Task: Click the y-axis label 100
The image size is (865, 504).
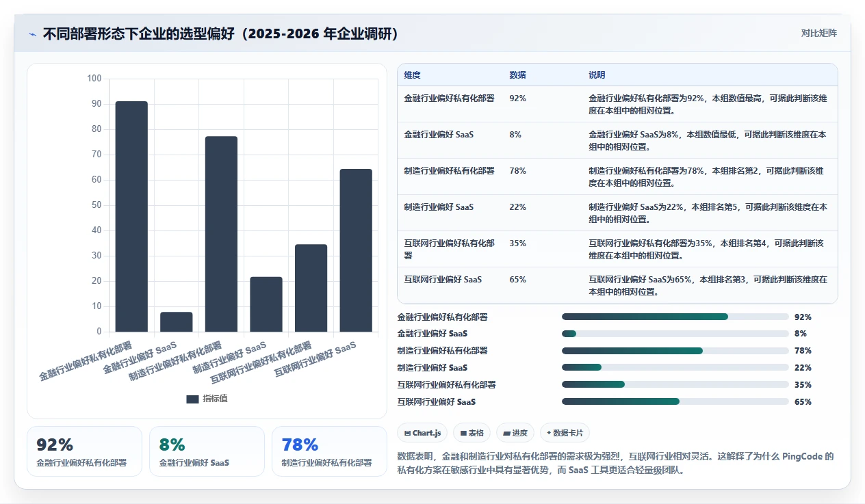Action: click(94, 79)
